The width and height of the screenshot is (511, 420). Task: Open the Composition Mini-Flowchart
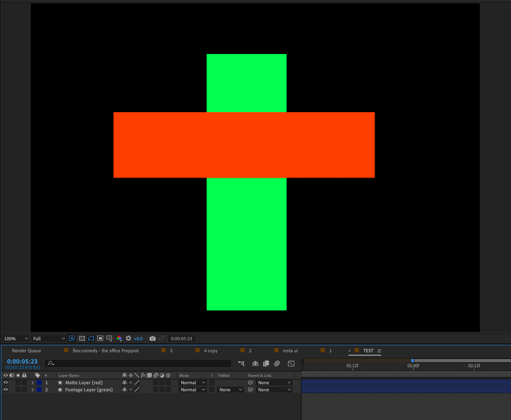(x=241, y=363)
